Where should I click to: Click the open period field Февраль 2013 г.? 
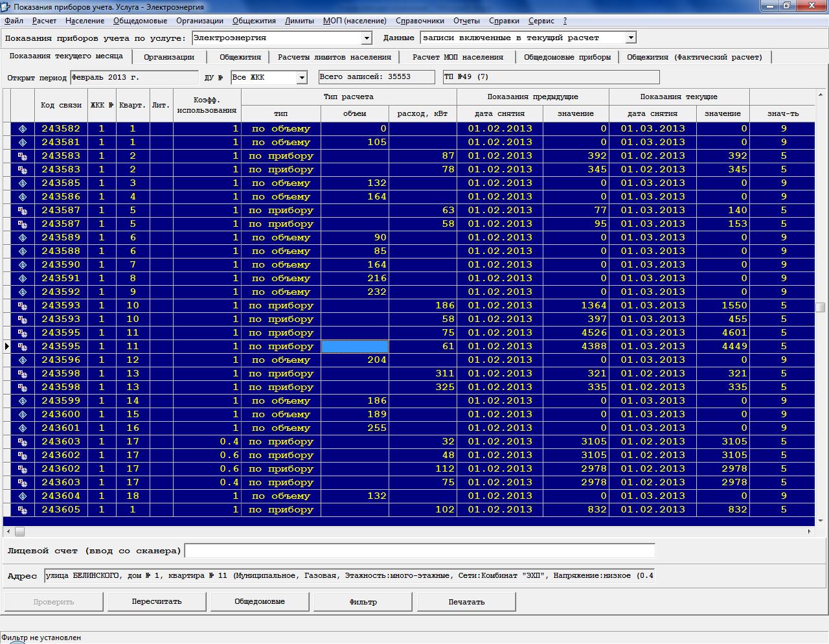pyautogui.click(x=134, y=78)
